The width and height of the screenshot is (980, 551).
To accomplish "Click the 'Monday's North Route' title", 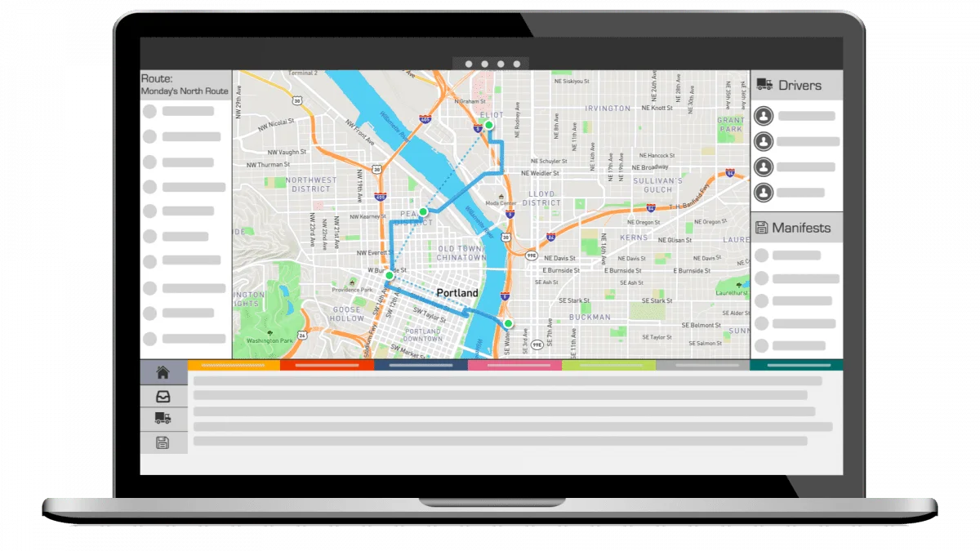I will point(185,91).
